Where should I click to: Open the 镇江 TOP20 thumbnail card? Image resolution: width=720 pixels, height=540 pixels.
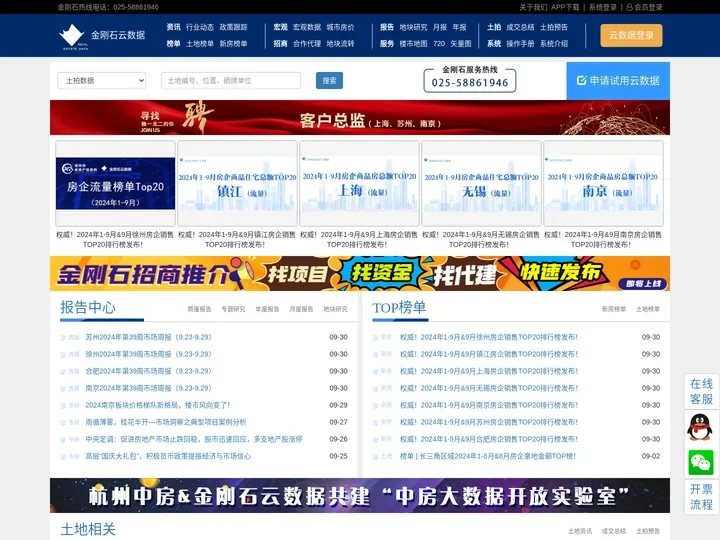pos(237,183)
